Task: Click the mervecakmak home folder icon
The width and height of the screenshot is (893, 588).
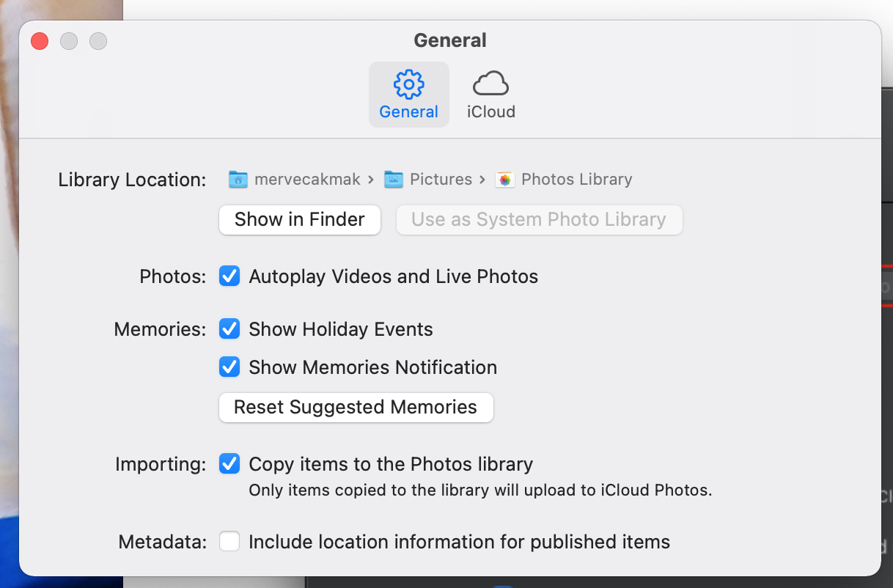Action: pos(238,179)
